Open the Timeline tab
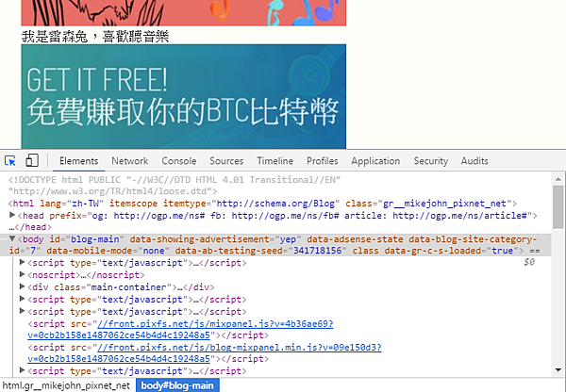 coord(275,161)
